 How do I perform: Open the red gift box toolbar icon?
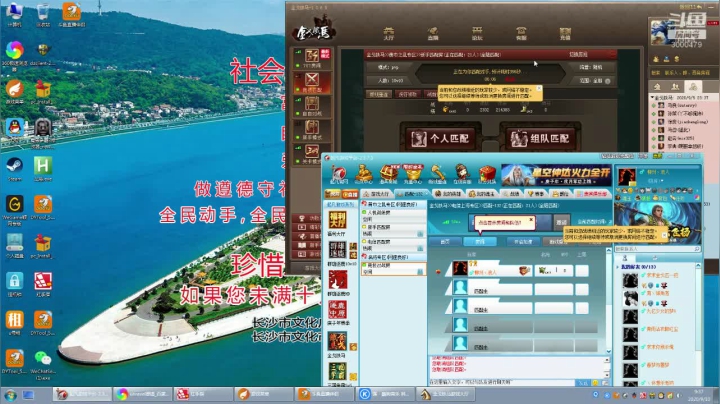pos(487,175)
